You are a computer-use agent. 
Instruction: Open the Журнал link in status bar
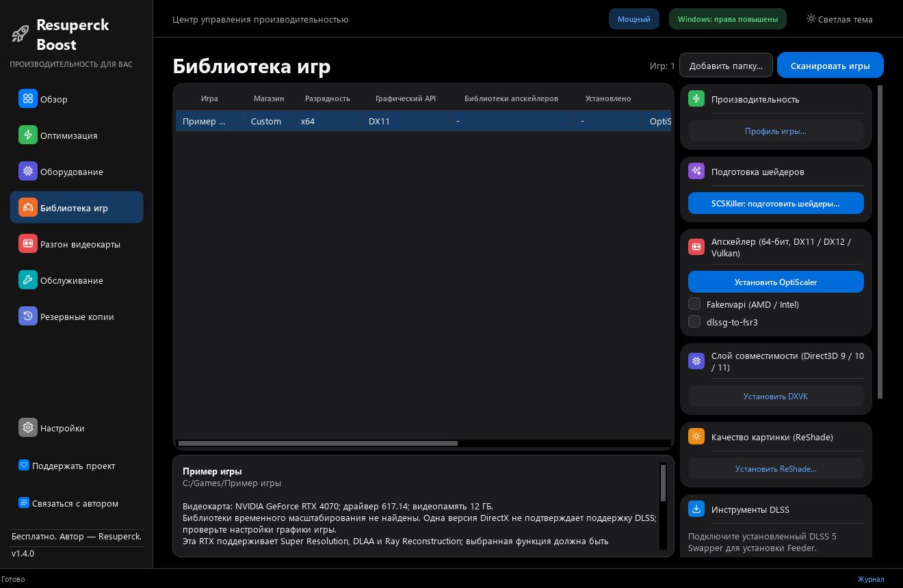871,579
